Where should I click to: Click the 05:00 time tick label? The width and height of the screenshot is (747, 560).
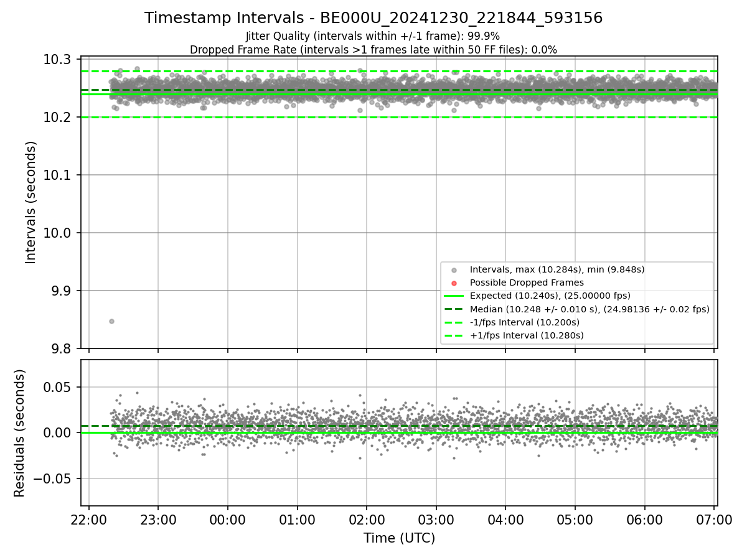click(x=575, y=520)
